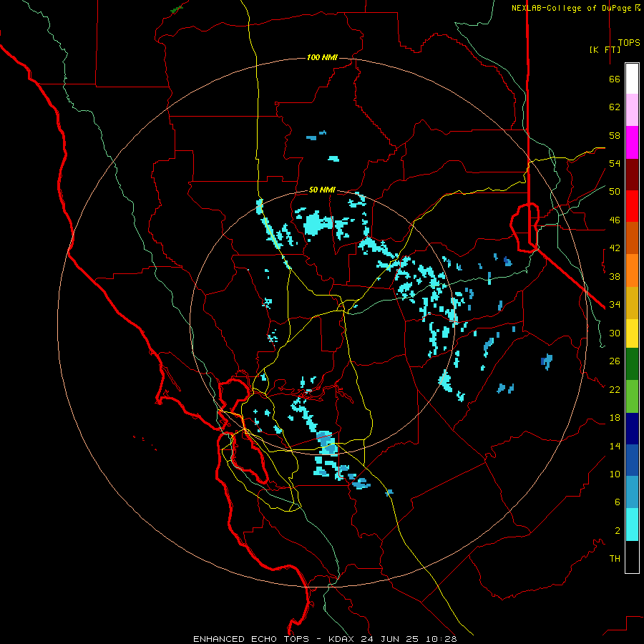This screenshot has height=644, width=644.
Task: Click the legend value "66"
Action: tap(615, 79)
